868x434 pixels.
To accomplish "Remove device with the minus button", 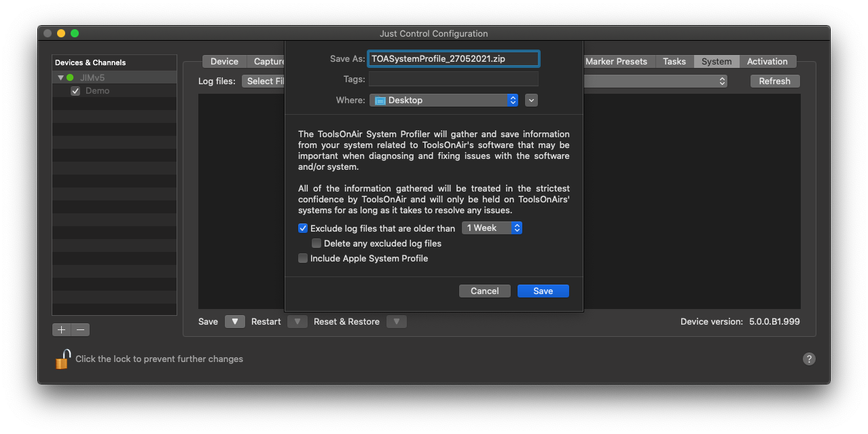I will tap(81, 329).
